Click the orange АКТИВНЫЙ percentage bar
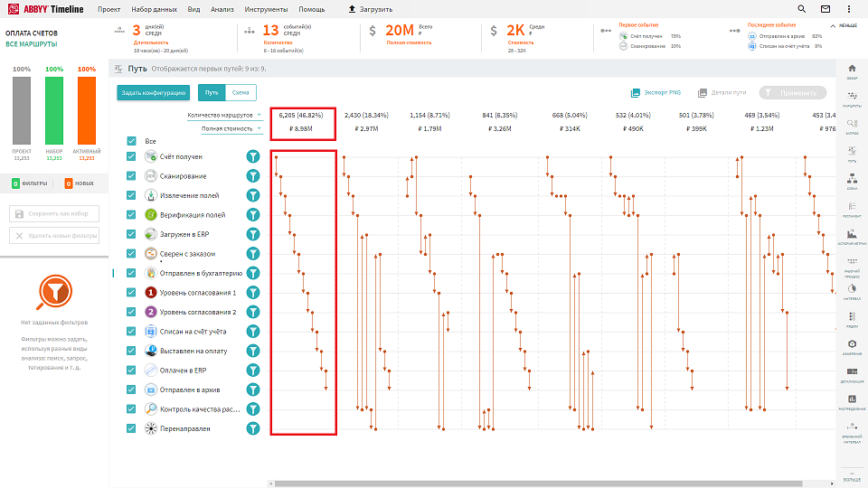The image size is (868, 488). coord(87,110)
